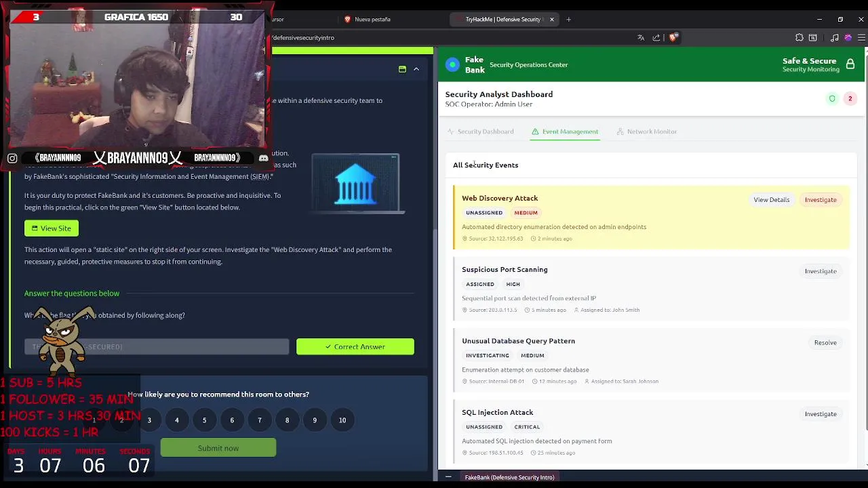This screenshot has width=868, height=488.
Task: Click the FakeBank blue circle logo
Action: pos(452,64)
